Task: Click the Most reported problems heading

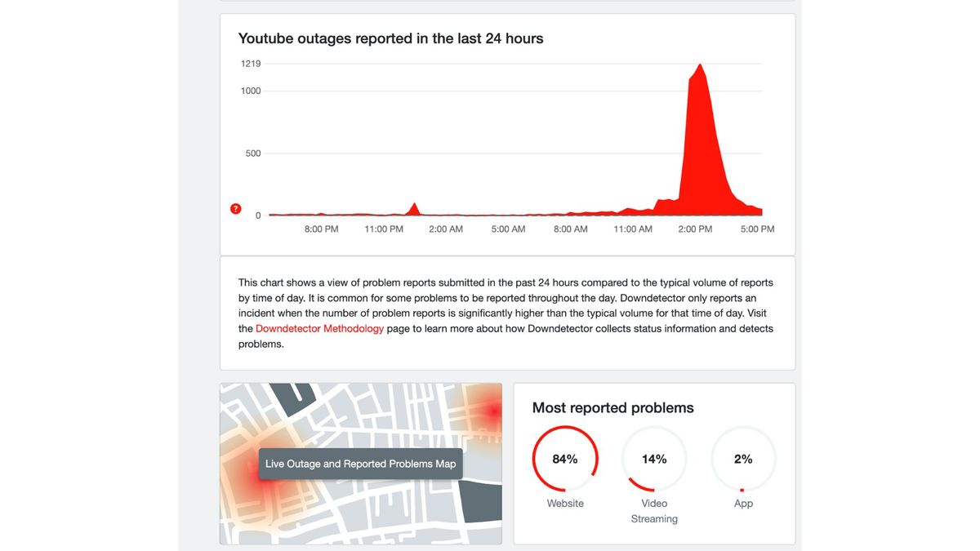Action: [x=612, y=407]
